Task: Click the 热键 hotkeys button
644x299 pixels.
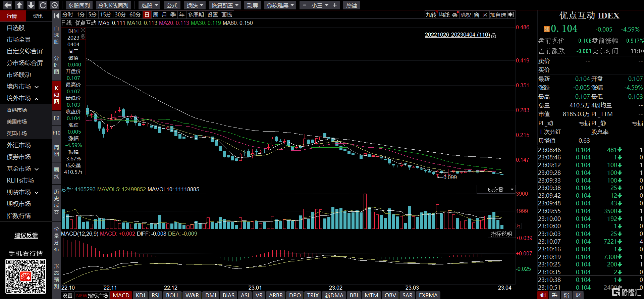Action: click(x=352, y=5)
